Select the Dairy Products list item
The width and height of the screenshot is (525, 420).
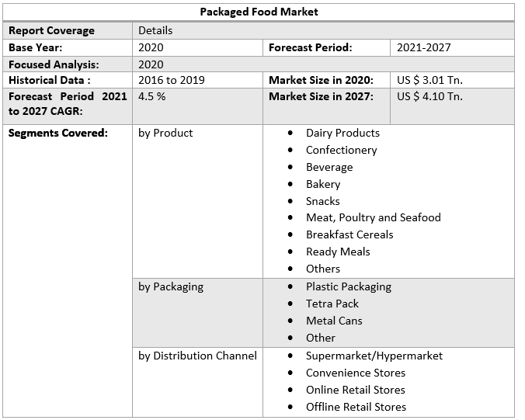point(342,133)
